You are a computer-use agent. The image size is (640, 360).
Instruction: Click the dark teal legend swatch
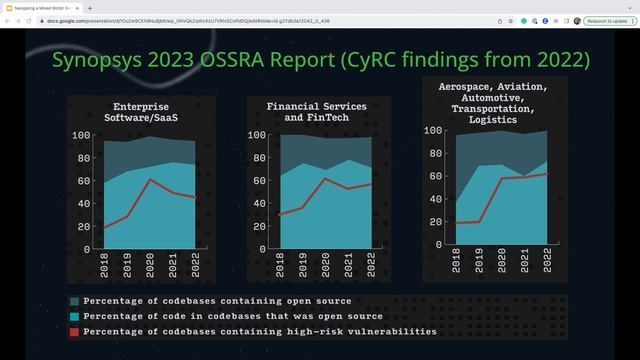tap(74, 301)
